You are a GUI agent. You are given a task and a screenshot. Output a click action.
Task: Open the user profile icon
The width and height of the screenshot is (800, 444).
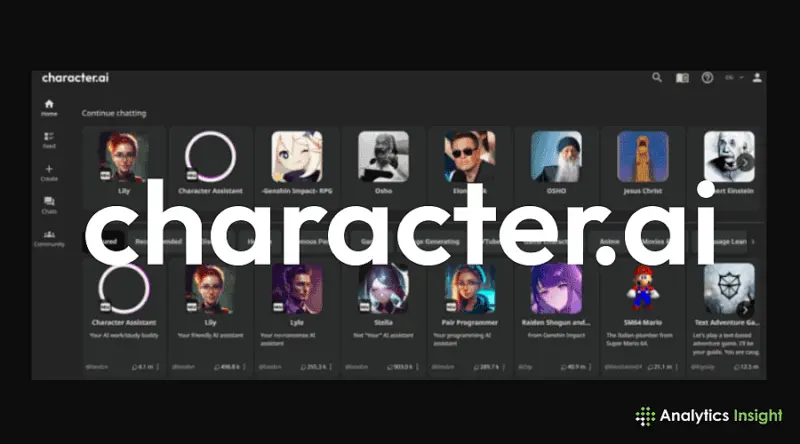click(x=757, y=78)
